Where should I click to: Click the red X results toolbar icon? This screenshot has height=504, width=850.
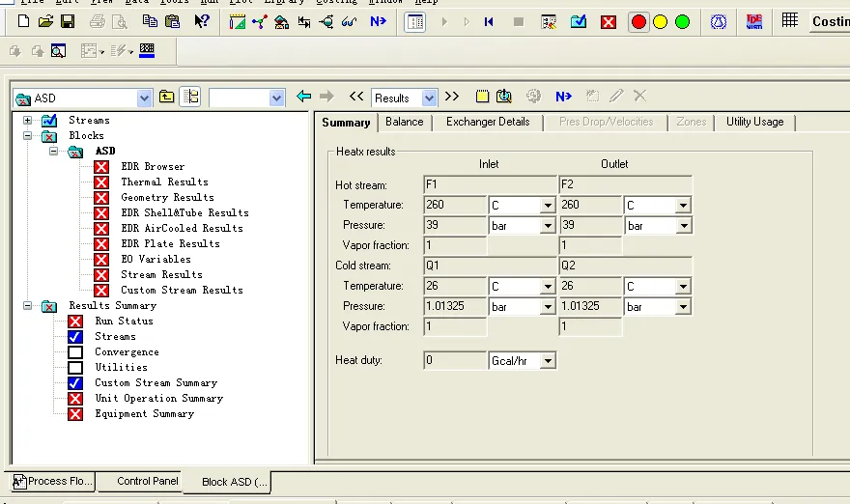pos(609,21)
